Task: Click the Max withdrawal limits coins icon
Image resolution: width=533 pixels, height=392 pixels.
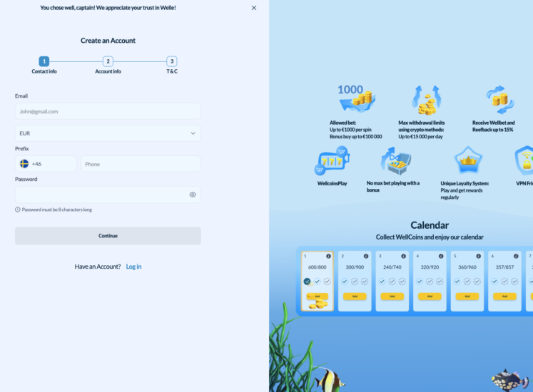Action: point(426,100)
